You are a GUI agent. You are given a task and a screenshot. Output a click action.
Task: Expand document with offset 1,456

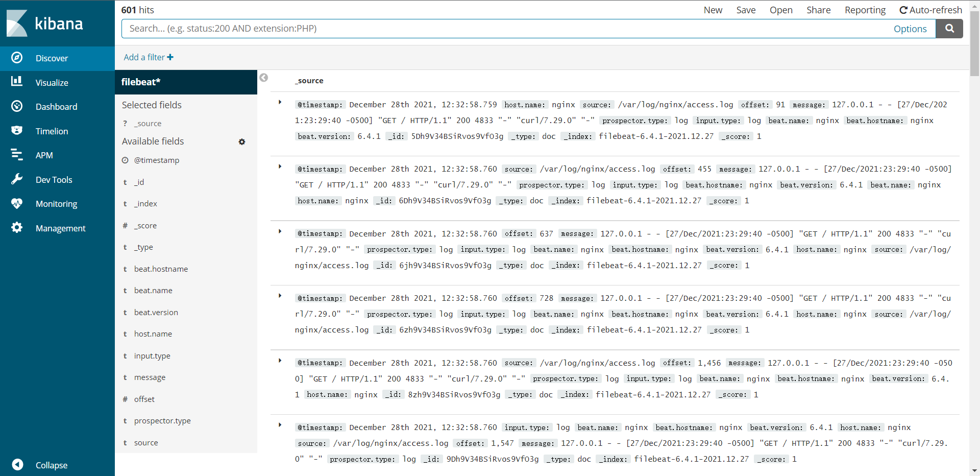(280, 361)
